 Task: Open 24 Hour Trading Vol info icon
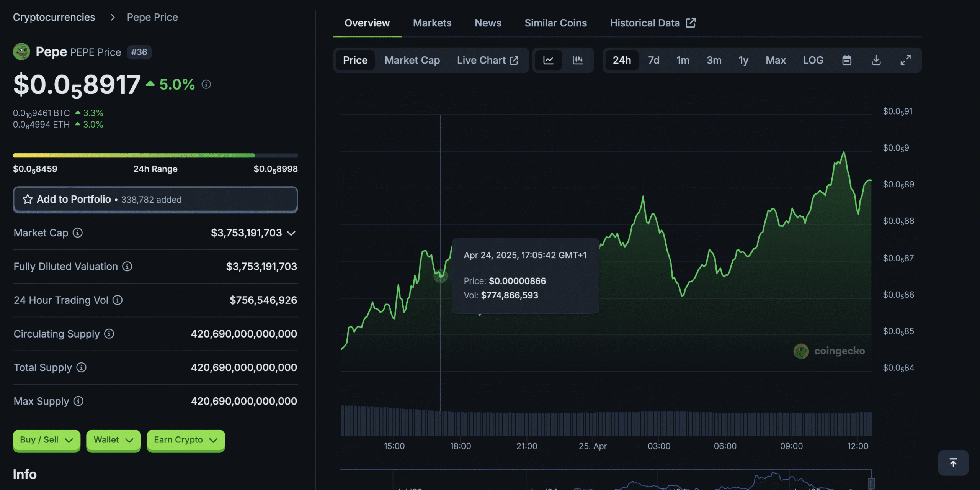pyautogui.click(x=118, y=300)
